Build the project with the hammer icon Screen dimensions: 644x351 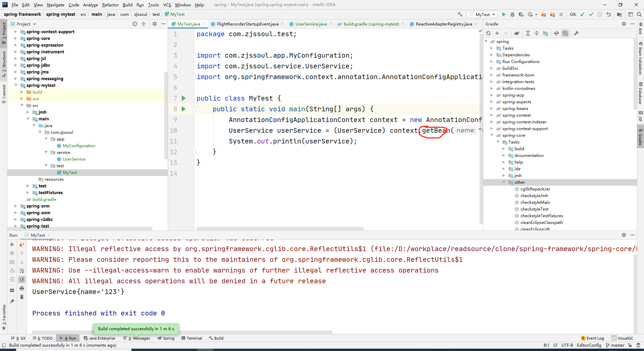[460, 14]
